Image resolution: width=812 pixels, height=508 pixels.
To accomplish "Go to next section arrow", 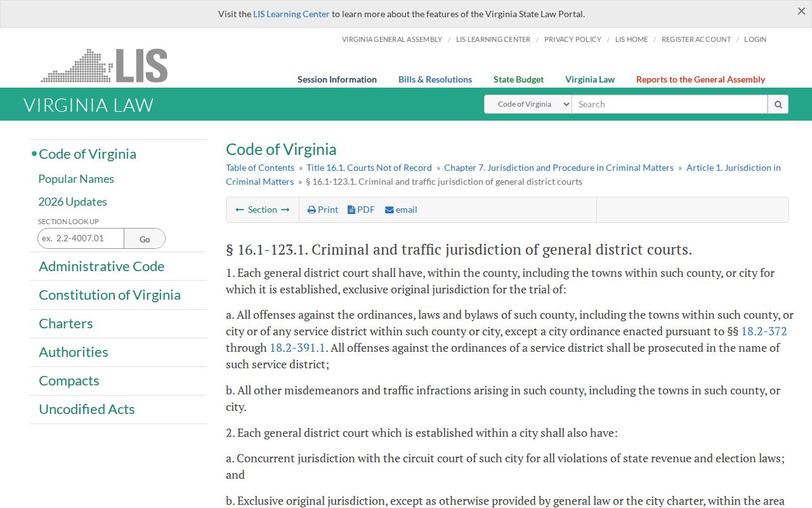I will 285,210.
